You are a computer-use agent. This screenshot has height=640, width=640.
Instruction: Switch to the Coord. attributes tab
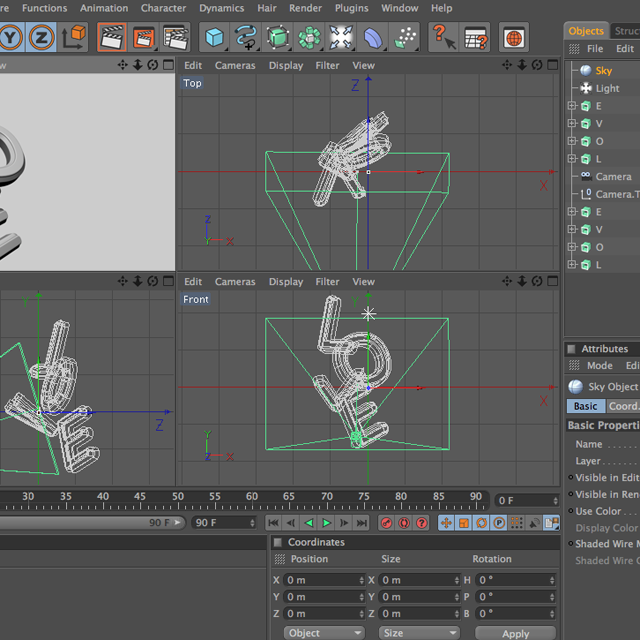point(623,406)
